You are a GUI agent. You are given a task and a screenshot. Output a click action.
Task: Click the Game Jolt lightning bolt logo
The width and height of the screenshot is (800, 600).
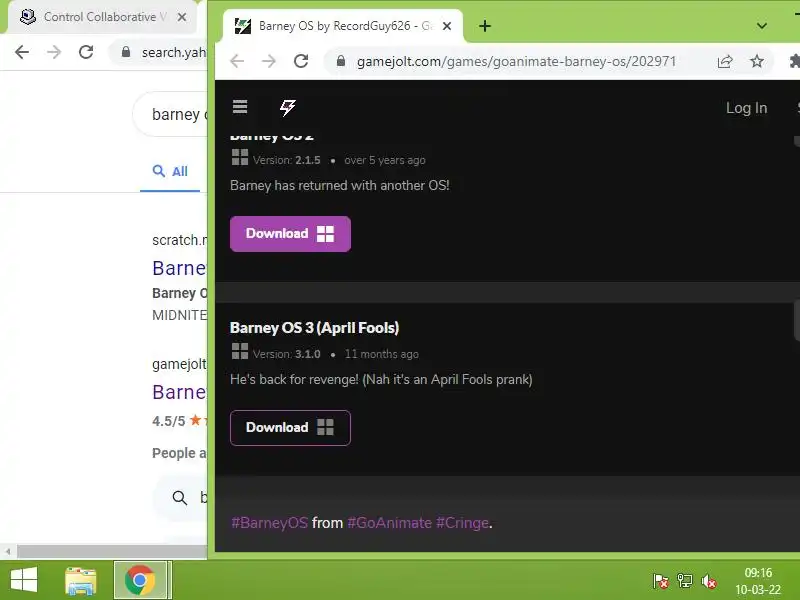287,107
